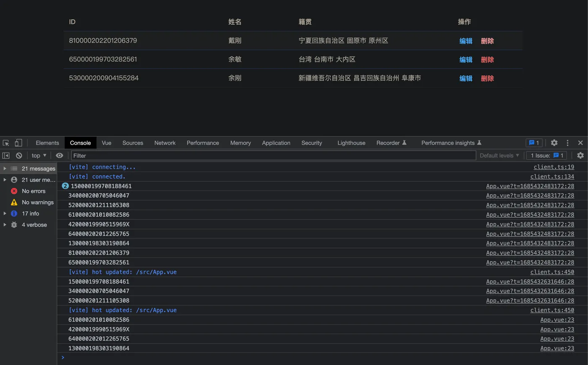Screen dimensions: 588x365
Task: Toggle the device toolbar icon
Action: pyautogui.click(x=18, y=143)
